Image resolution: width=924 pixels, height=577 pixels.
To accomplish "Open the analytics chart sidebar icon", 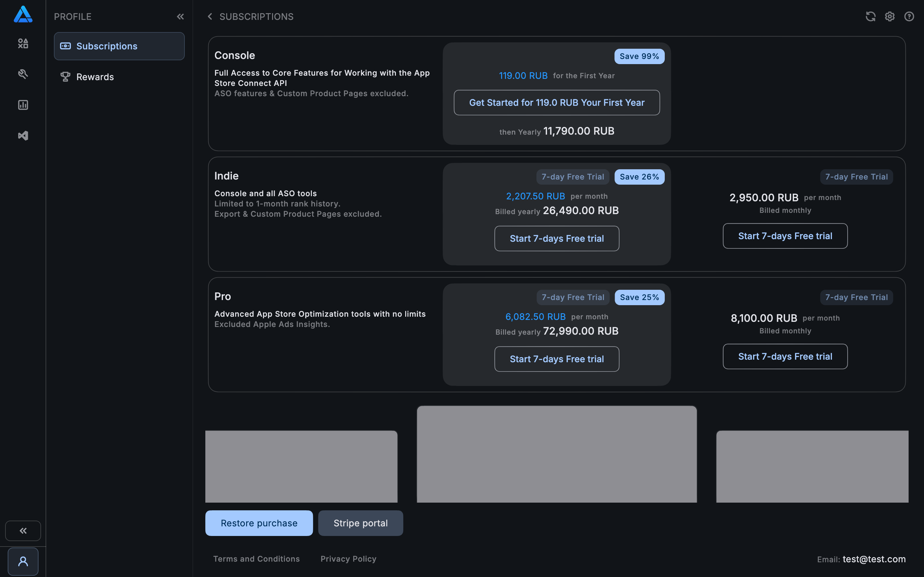I will coord(23,105).
